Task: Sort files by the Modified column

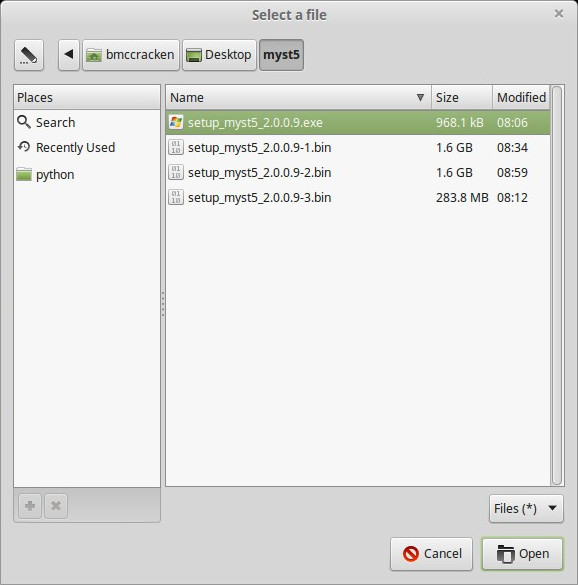Action: point(521,97)
